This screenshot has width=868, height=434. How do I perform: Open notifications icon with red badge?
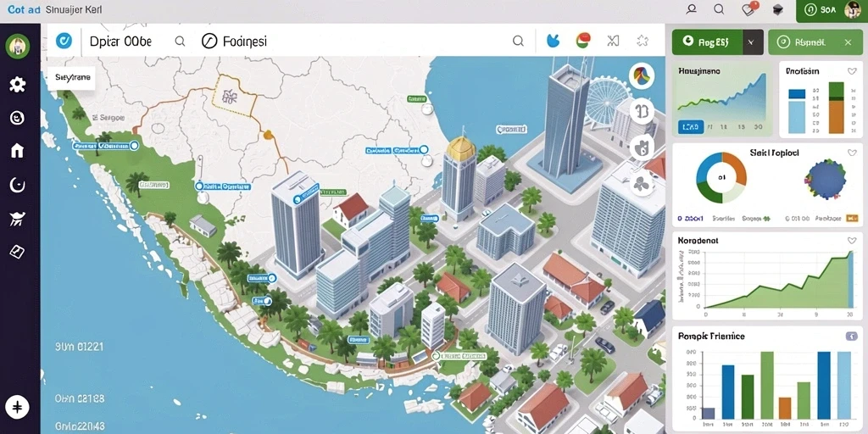pyautogui.click(x=749, y=8)
